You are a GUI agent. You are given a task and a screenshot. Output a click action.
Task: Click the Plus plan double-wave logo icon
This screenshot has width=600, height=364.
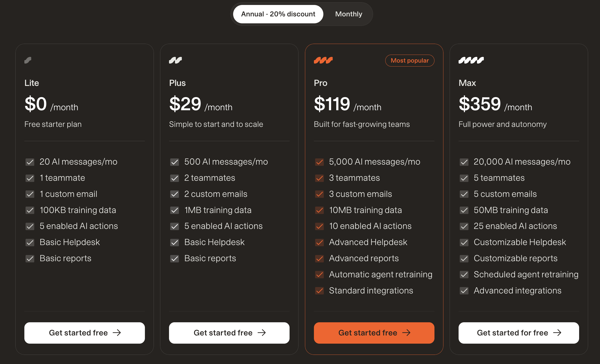point(175,60)
